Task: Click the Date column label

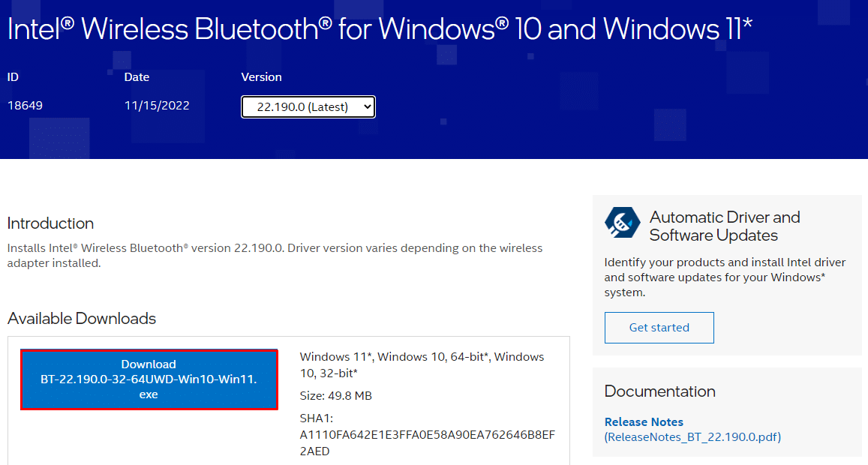Action: click(137, 77)
